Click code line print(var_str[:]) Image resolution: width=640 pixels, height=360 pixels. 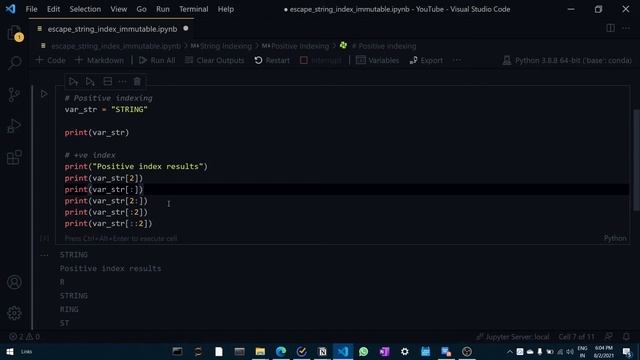click(104, 189)
